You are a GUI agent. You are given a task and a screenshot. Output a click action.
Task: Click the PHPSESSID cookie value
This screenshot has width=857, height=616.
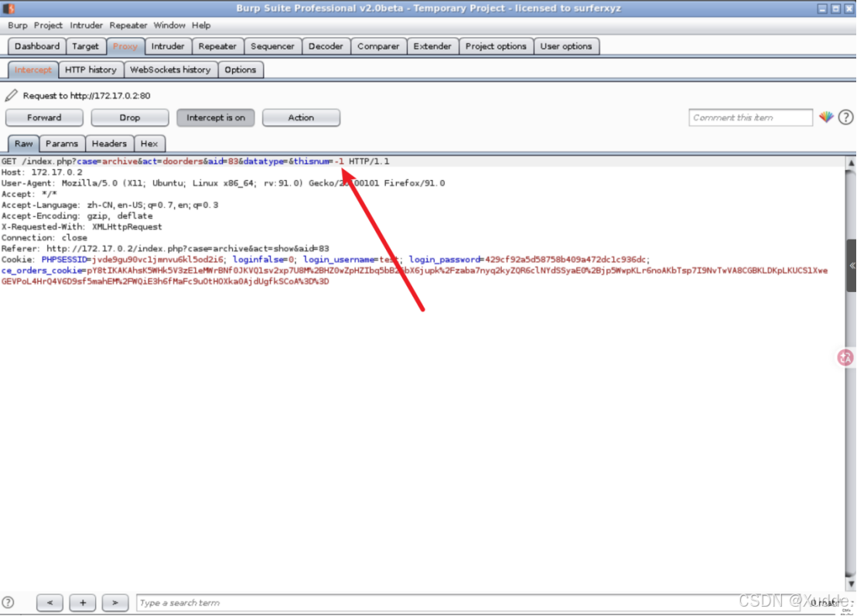158,260
